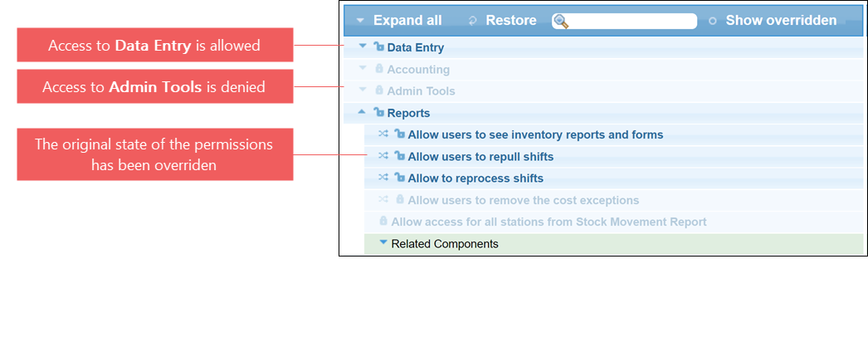Viewport: 868px width, 342px height.
Task: Click the magnifier icon in the search box
Action: [561, 21]
